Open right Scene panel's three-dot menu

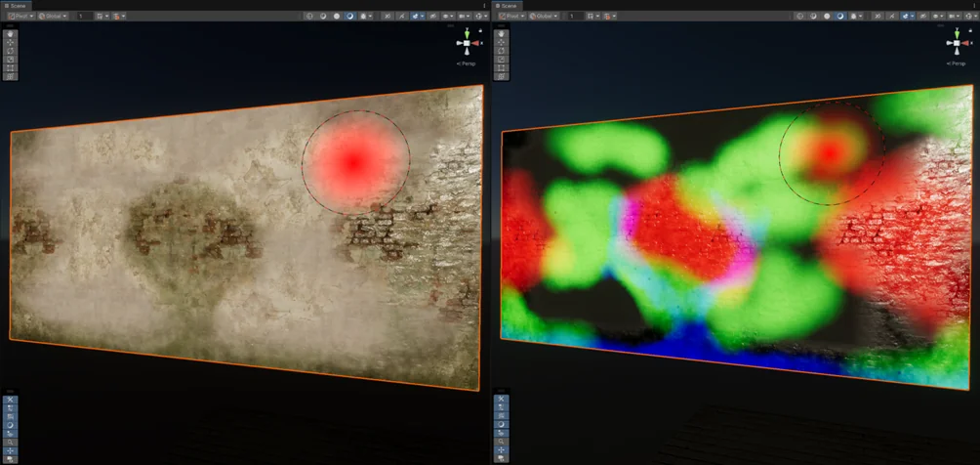tap(974, 6)
